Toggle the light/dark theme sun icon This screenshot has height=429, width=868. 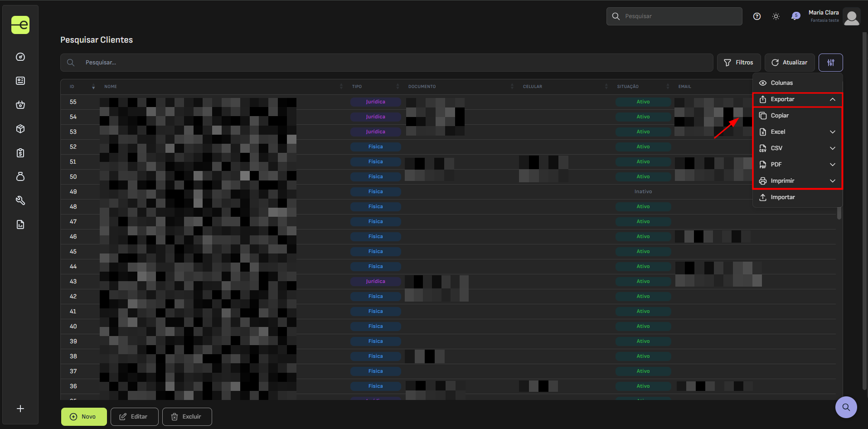776,16
